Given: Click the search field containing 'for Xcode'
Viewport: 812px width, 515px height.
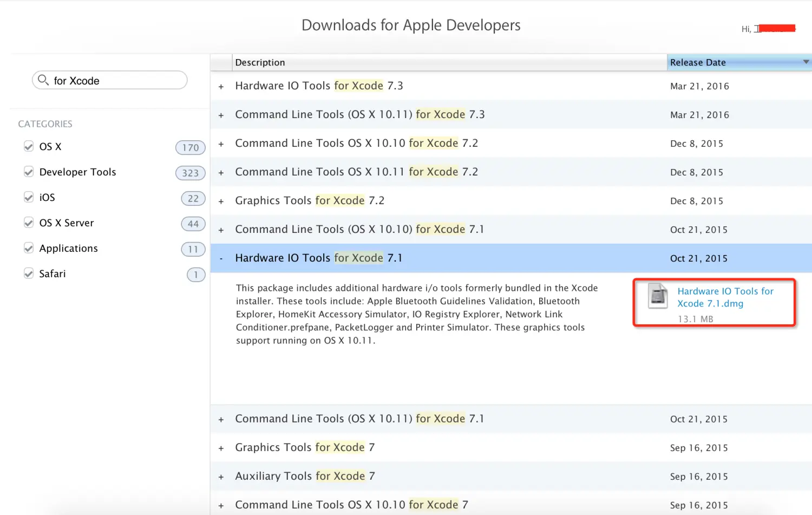Looking at the screenshot, I should [x=109, y=80].
